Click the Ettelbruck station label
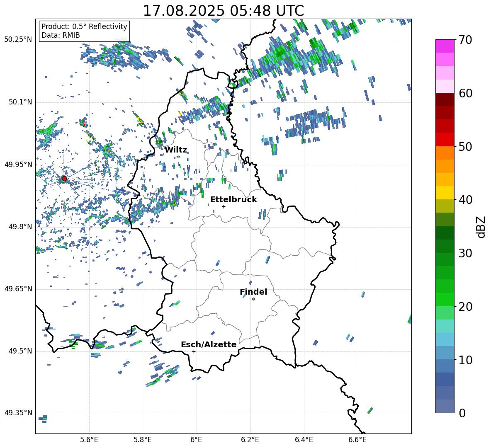Image resolution: width=491 pixels, height=448 pixels. (x=233, y=200)
